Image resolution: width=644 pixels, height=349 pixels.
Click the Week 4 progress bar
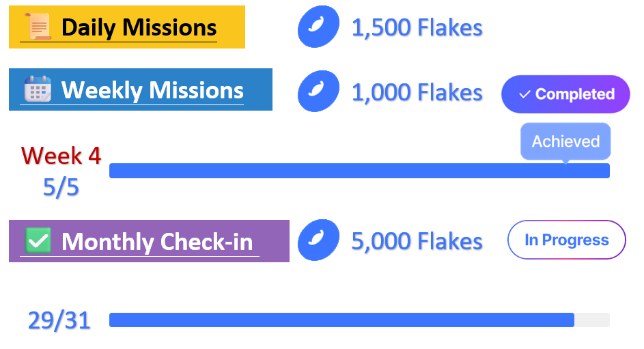[x=359, y=171]
